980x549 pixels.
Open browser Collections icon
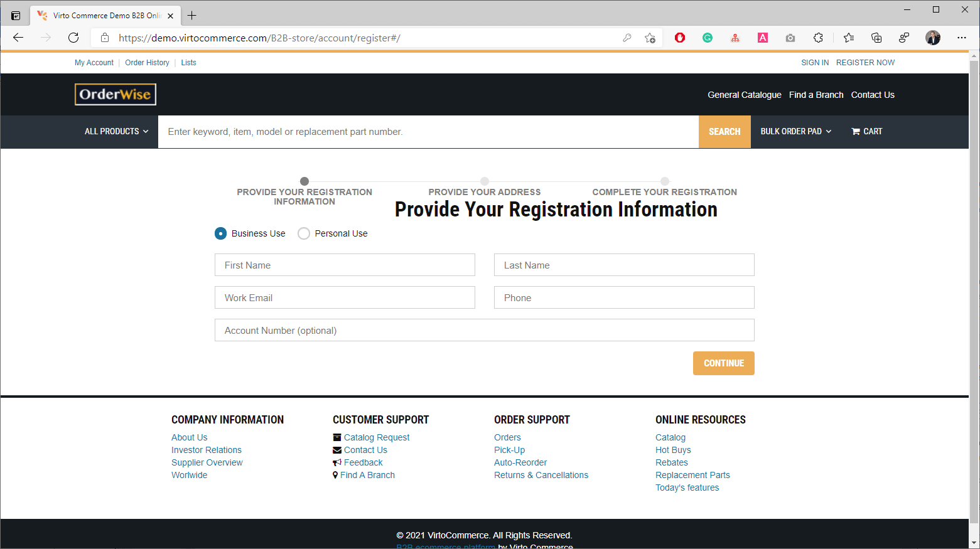point(876,38)
